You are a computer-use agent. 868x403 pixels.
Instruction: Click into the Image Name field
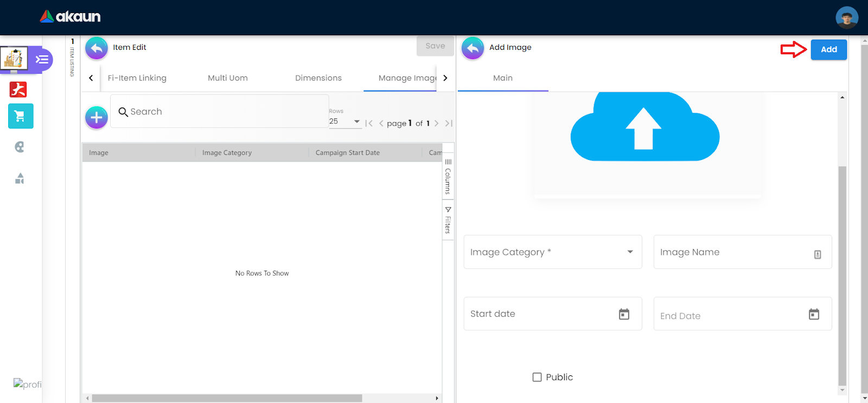click(x=735, y=252)
